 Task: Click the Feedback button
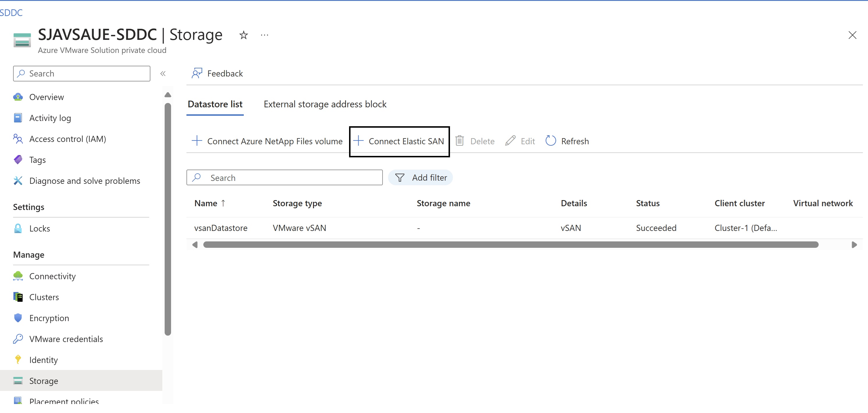217,73
